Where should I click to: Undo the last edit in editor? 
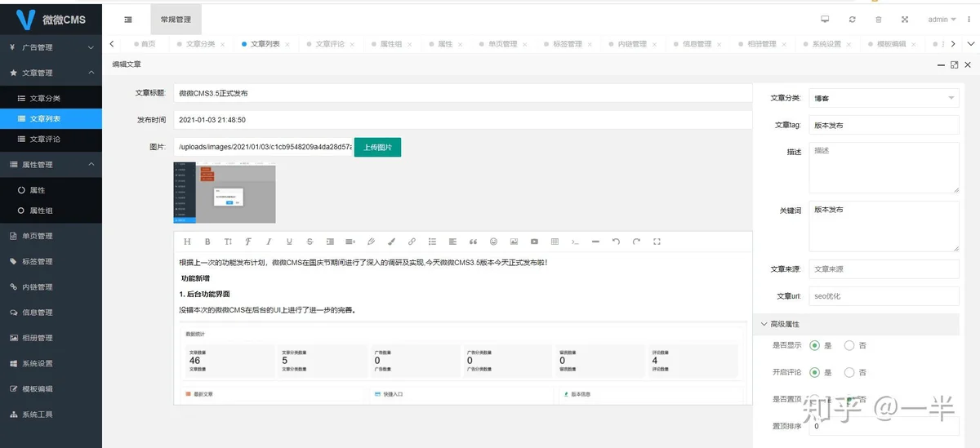[616, 242]
